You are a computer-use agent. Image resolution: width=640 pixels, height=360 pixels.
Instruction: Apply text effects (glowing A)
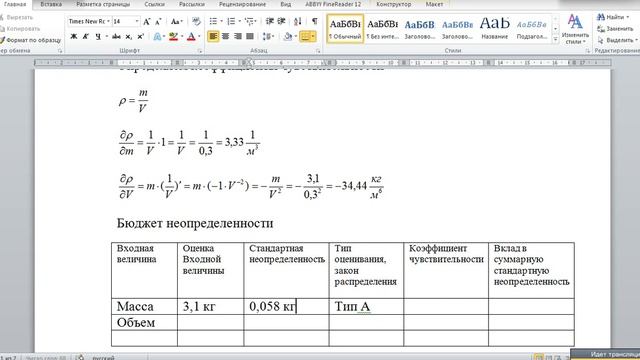157,37
